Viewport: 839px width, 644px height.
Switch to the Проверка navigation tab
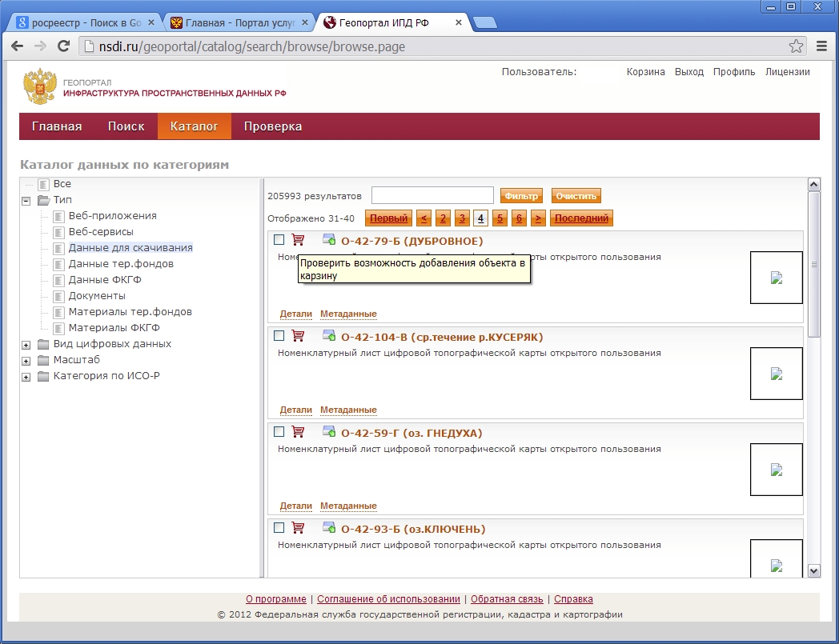(x=273, y=126)
